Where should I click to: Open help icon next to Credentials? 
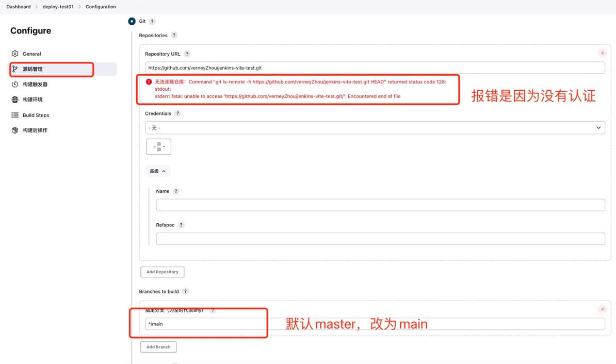pos(177,113)
